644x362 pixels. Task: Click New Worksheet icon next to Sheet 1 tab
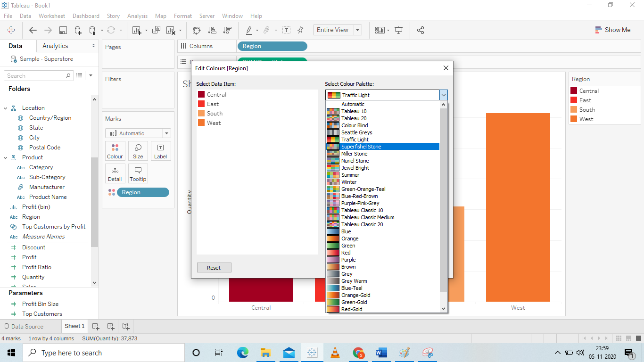pyautogui.click(x=96, y=326)
